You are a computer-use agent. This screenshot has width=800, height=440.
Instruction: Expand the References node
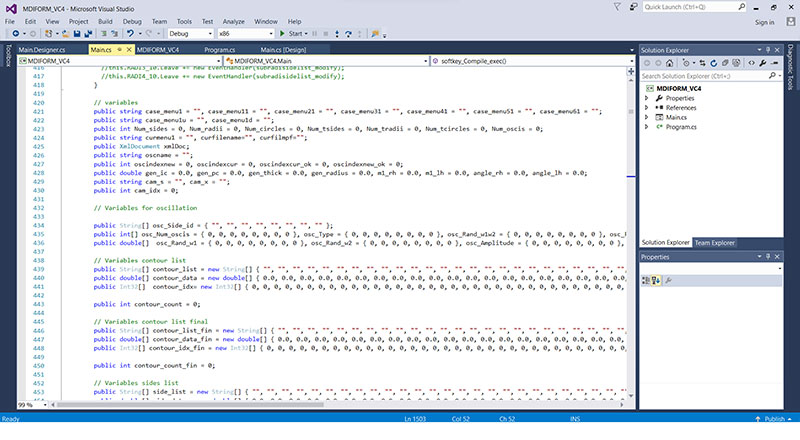pos(647,108)
